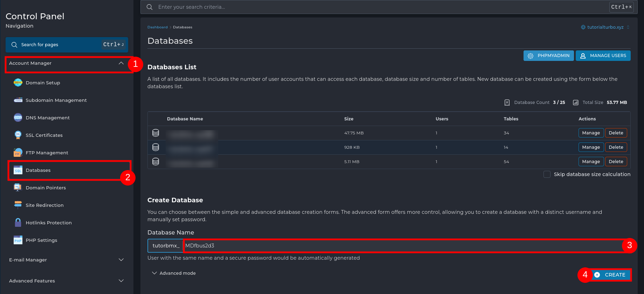The image size is (644, 294).
Task: Click the PHPMYADMIN button
Action: point(548,56)
